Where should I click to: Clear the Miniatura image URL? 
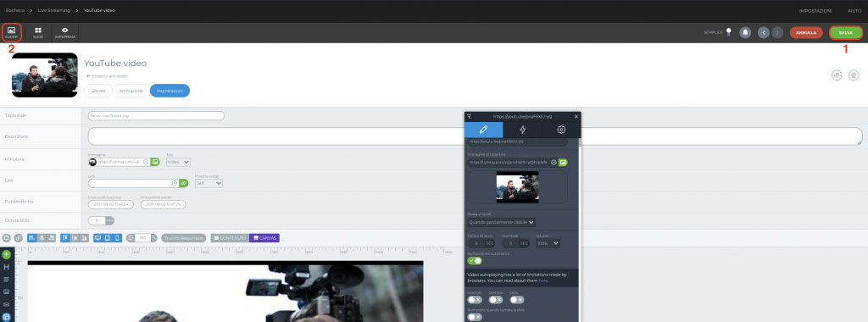click(146, 162)
